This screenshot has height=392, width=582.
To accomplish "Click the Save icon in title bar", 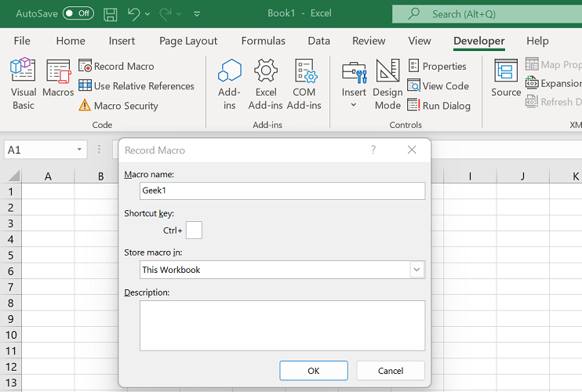I will pyautogui.click(x=111, y=14).
